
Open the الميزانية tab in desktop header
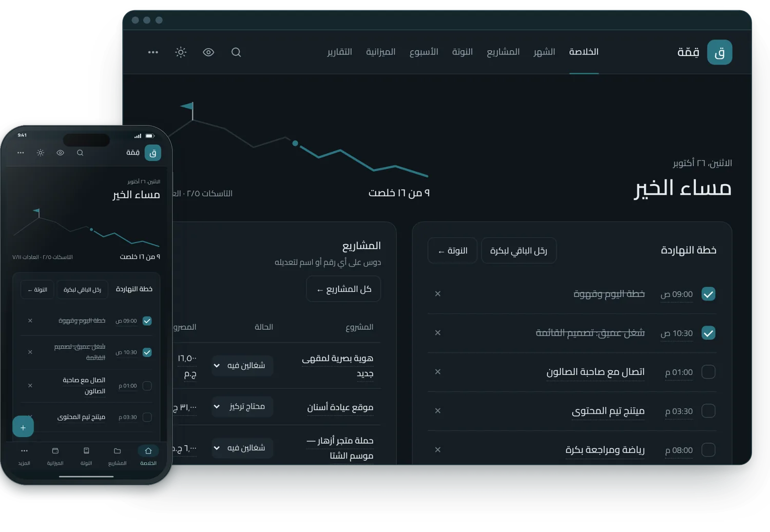point(381,52)
